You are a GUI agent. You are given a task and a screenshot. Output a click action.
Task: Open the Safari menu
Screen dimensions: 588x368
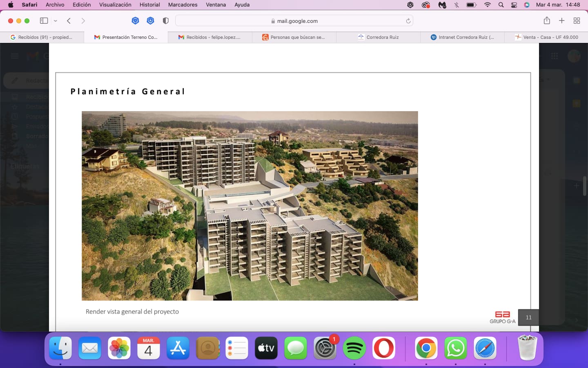point(29,5)
